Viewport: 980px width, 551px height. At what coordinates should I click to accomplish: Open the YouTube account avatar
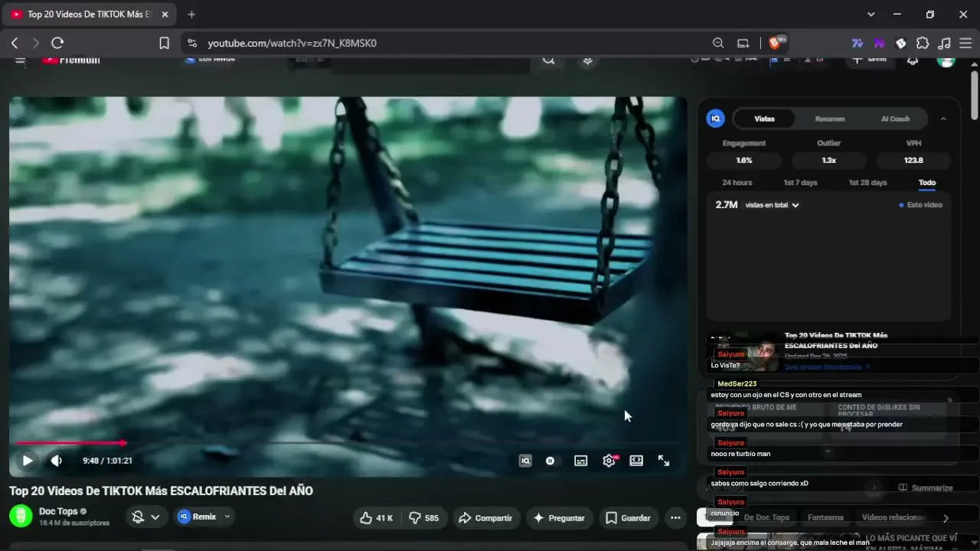pos(946,60)
